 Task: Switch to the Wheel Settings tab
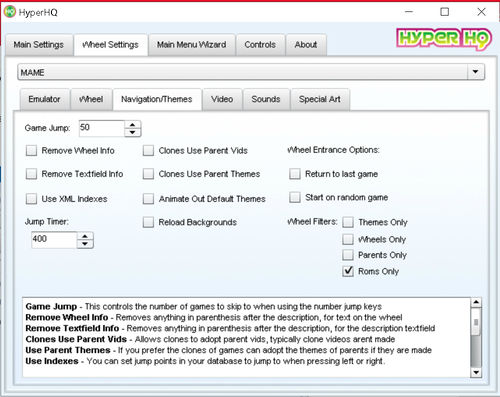click(111, 45)
